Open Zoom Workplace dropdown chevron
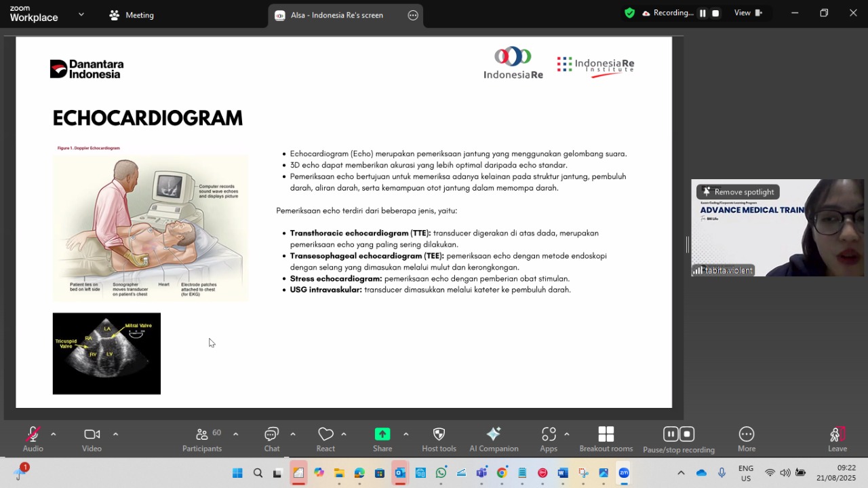Screen dimensions: 868x488 [81, 14]
